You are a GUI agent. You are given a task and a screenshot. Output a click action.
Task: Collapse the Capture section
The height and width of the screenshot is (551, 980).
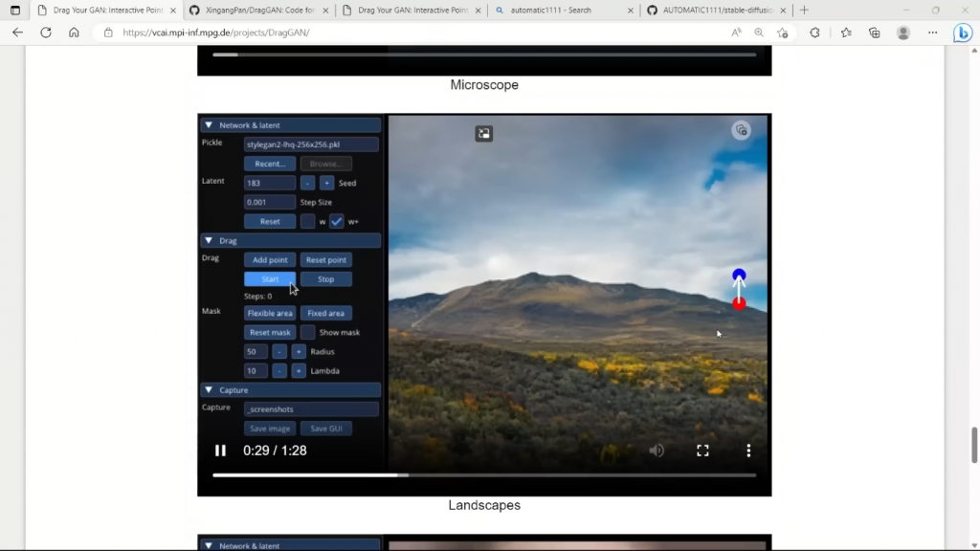point(209,390)
